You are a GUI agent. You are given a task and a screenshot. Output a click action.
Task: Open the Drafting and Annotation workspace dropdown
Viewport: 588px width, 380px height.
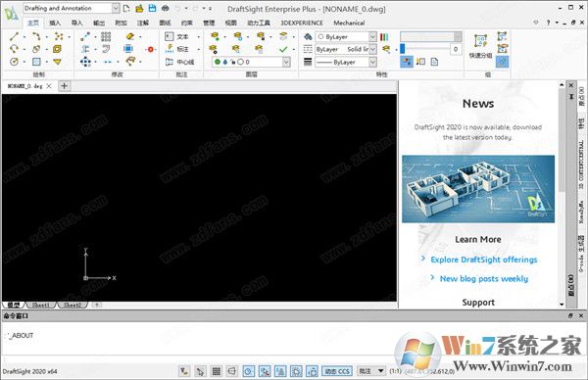click(116, 8)
